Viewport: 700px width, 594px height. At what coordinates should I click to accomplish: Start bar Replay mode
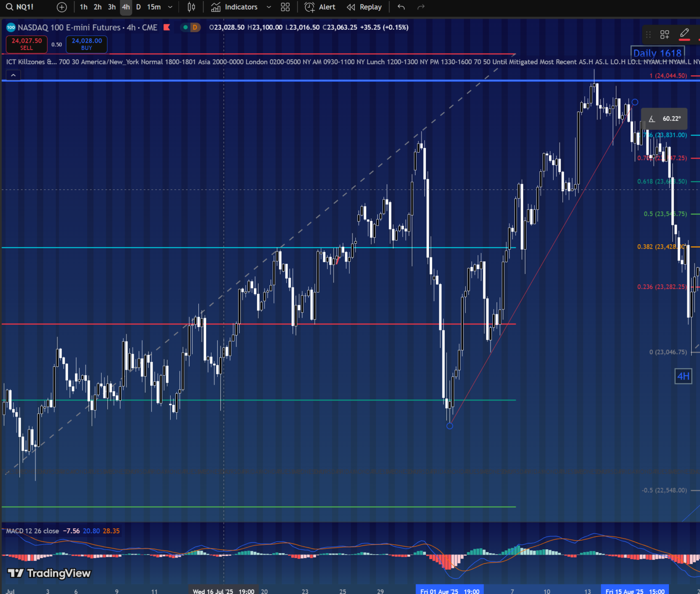pos(364,7)
